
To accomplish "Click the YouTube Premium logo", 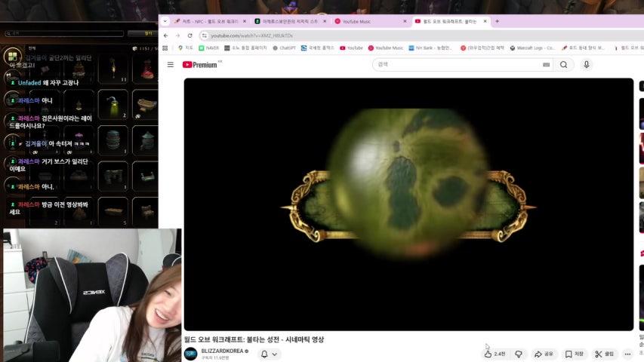I will coord(199,65).
